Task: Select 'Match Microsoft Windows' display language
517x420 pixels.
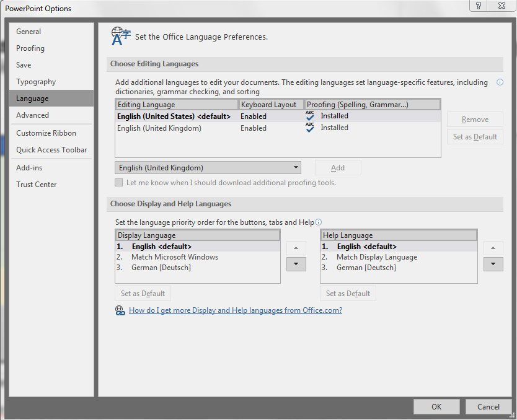Action: [x=198, y=257]
